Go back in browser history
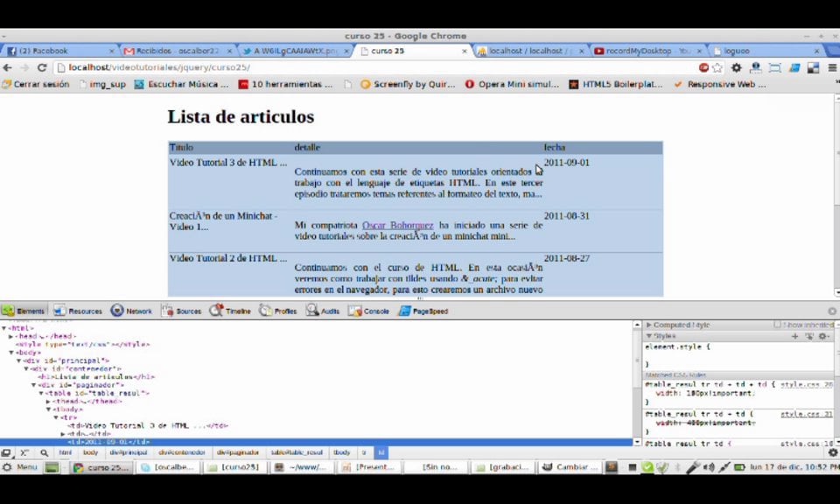 [x=8, y=67]
